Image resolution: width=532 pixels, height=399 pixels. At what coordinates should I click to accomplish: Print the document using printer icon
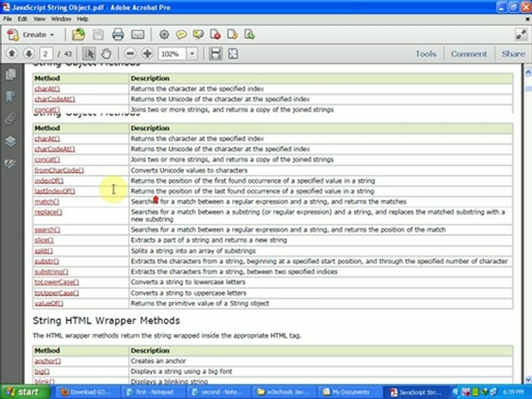[118, 34]
